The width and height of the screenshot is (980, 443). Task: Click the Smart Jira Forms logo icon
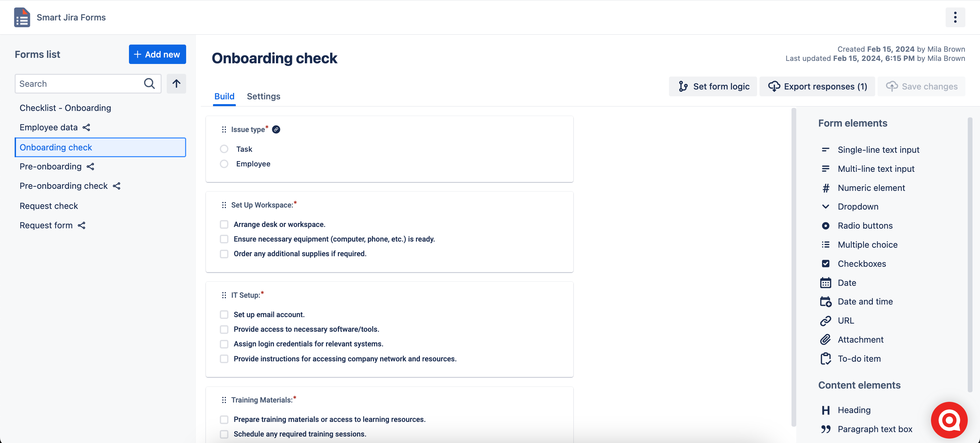click(x=22, y=17)
